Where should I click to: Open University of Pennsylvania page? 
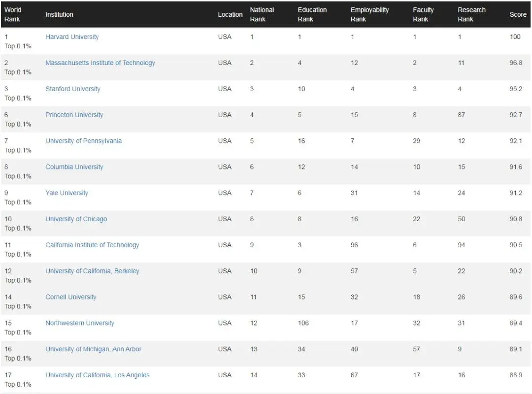pos(83,141)
